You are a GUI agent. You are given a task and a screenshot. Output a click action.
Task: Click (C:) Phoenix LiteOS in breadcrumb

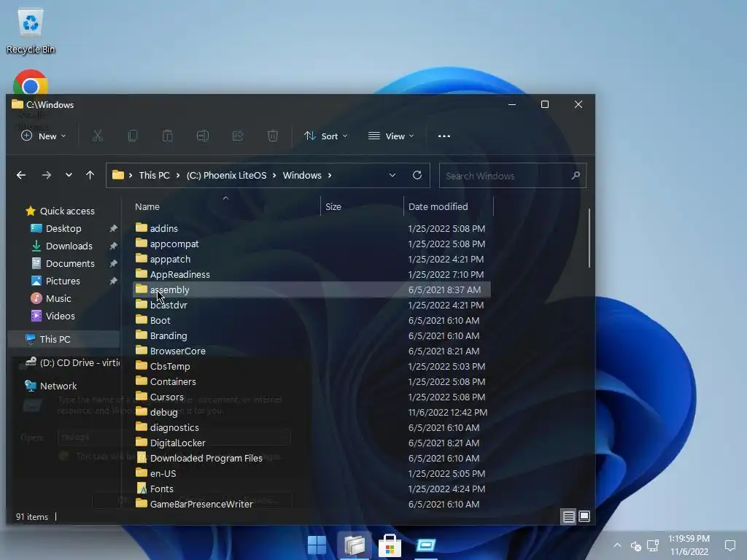[x=226, y=175]
